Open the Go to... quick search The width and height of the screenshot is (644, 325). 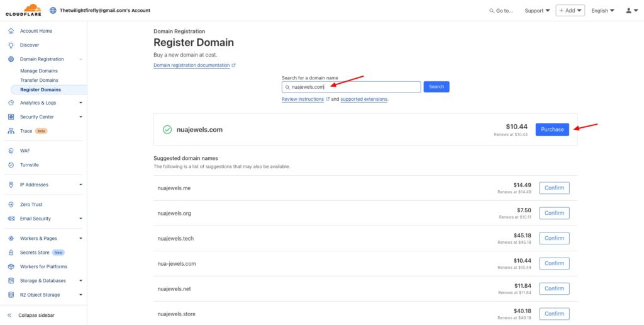click(x=501, y=11)
